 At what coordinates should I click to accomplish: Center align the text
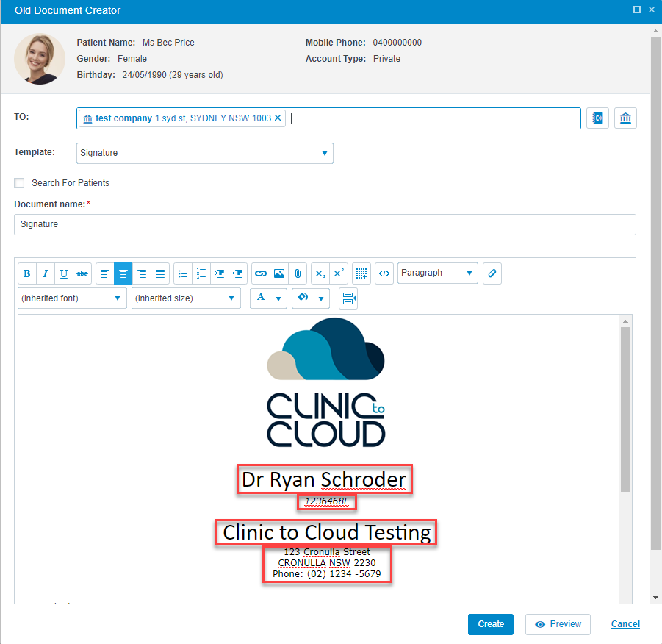(123, 273)
